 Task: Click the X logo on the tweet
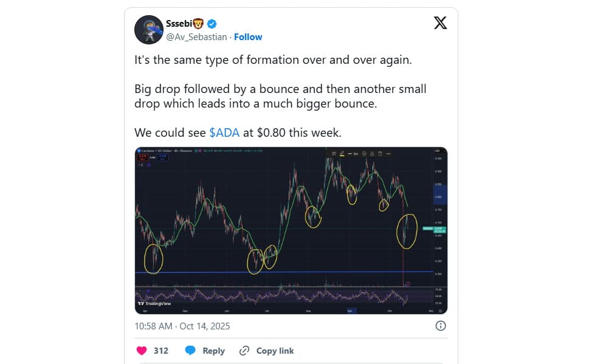click(x=440, y=23)
